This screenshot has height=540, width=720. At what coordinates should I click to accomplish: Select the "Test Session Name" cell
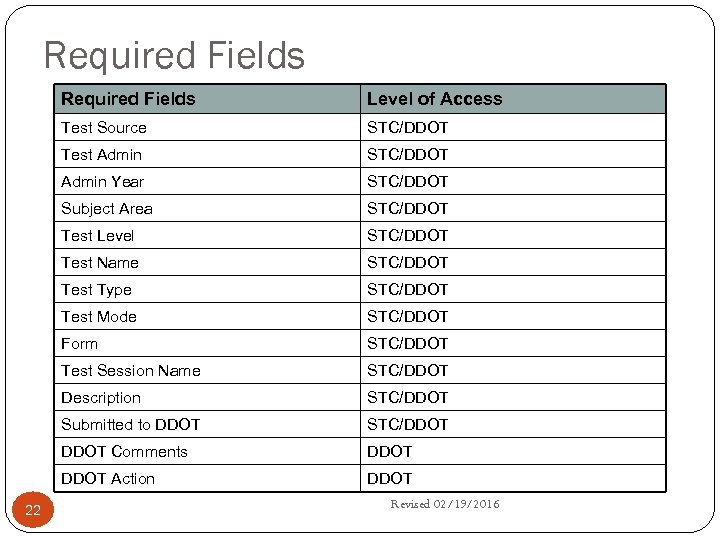click(130, 371)
